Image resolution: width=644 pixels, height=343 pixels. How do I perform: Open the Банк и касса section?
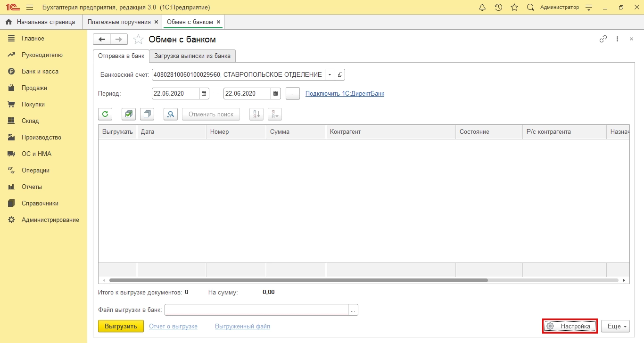(40, 72)
